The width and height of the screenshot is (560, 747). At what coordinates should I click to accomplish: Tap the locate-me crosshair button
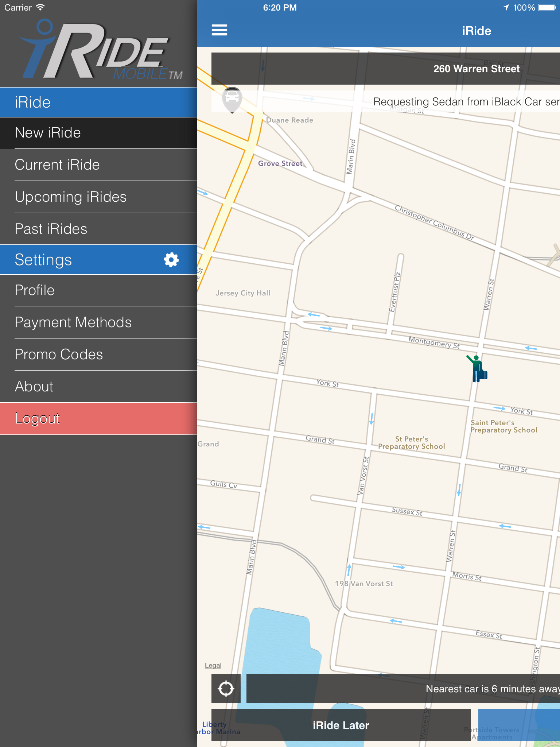pos(226,689)
